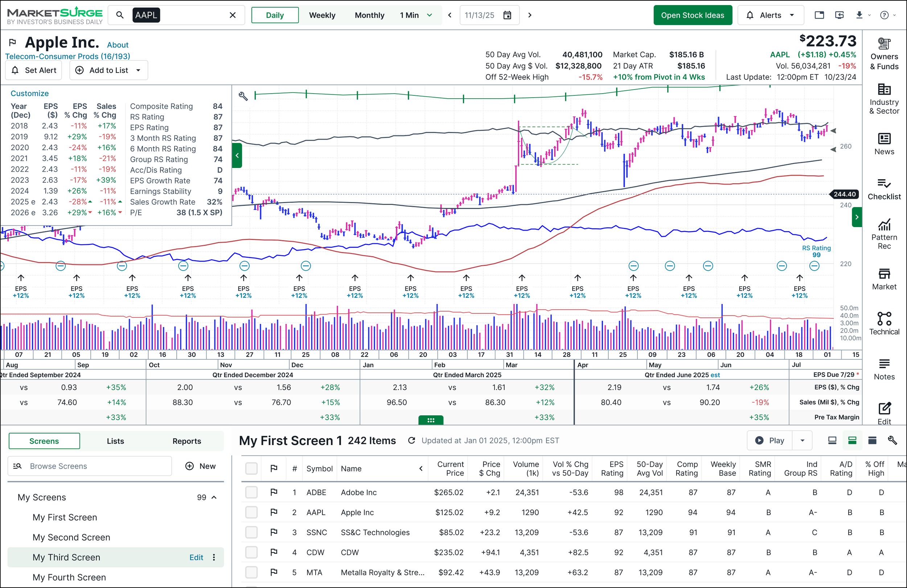
Task: Collapse the My Screens group
Action: pyautogui.click(x=214, y=497)
